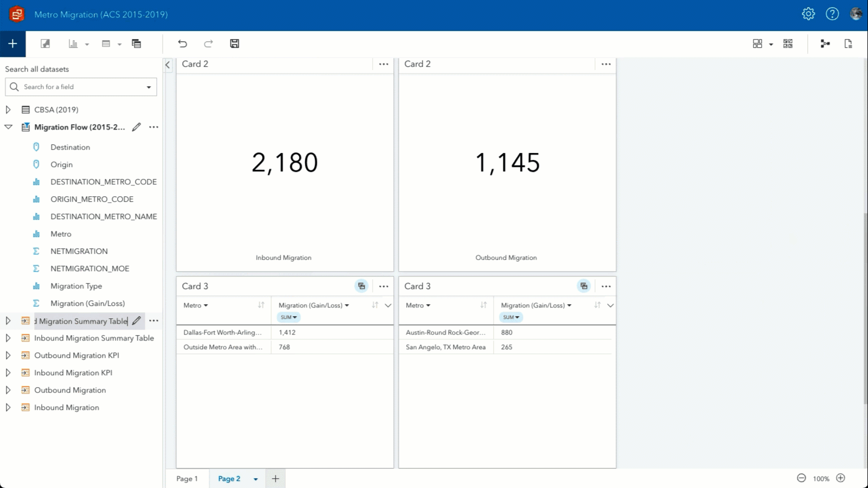This screenshot has height=488, width=868.
Task: Select the Dallas-Fort Worth-Arling… table row
Action: tap(285, 332)
